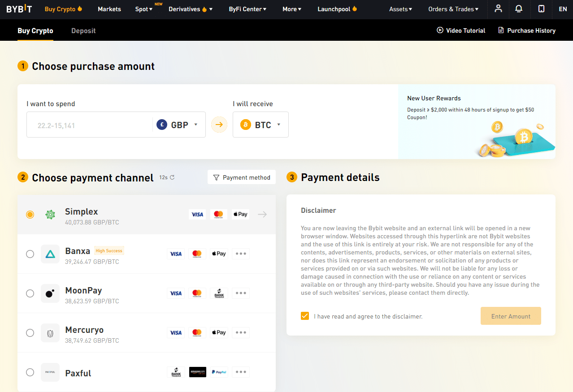Click the Visa icon in Simplex row
Screen dimensions: 573x392
pos(197,215)
